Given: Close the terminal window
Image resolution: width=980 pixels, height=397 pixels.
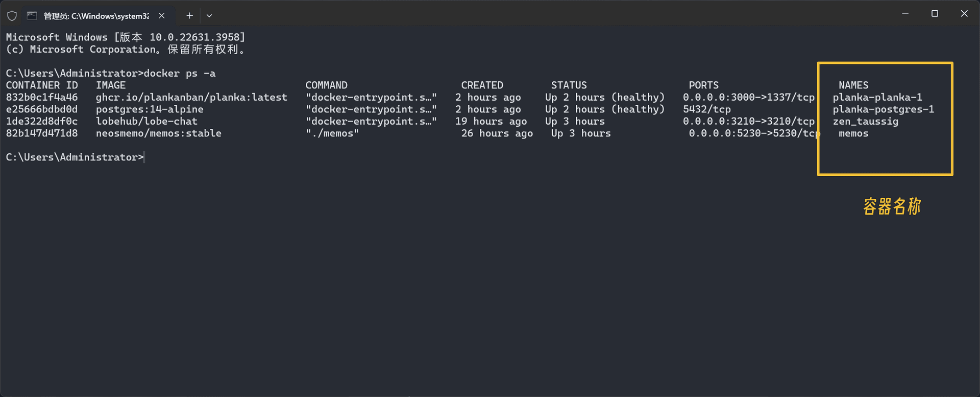Looking at the screenshot, I should 964,14.
